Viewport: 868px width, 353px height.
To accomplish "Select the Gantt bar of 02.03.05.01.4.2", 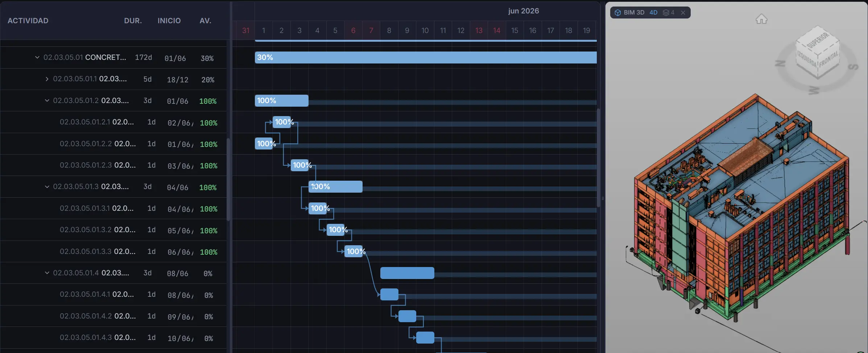I will [407, 316].
